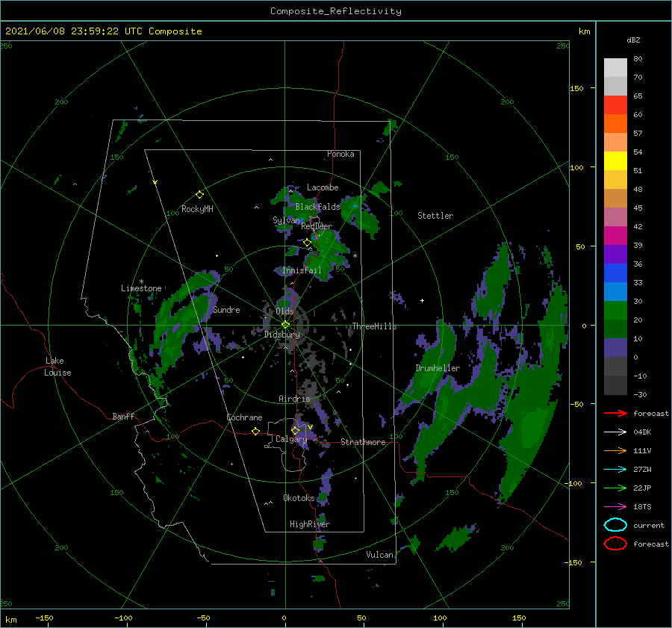Viewport: 672px width, 628px height.
Task: Click the Ponoka town label
Action: tap(340, 154)
